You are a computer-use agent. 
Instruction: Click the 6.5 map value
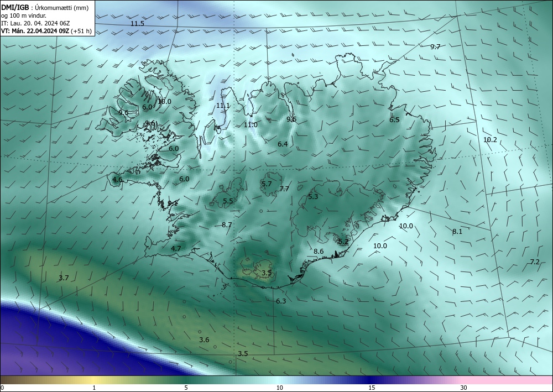(394, 120)
